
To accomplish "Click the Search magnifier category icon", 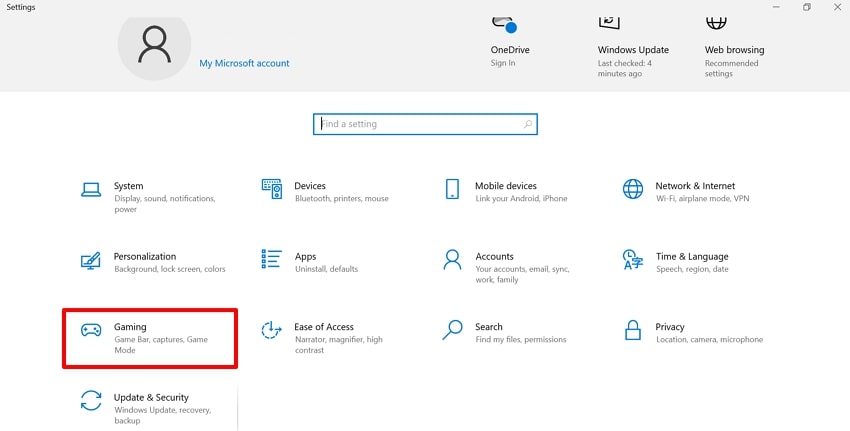I will click(452, 330).
